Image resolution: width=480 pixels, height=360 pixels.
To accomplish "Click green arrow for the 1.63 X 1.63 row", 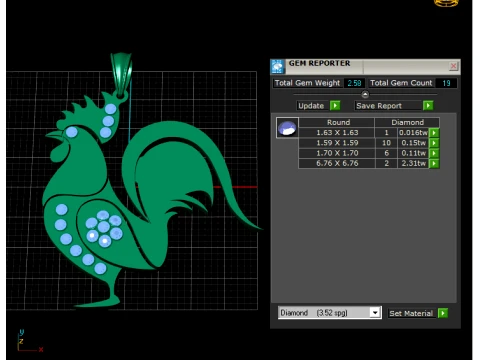I will click(x=434, y=133).
